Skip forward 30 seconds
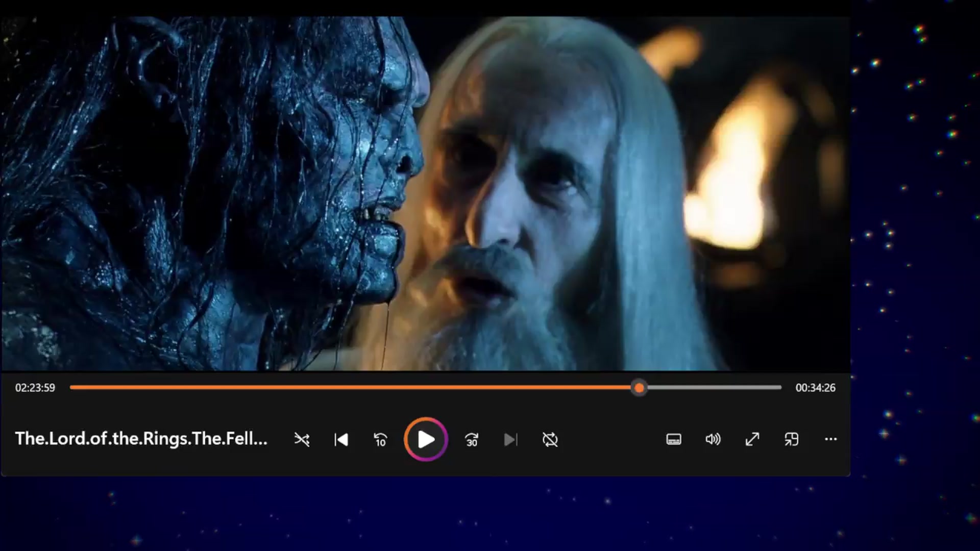This screenshot has width=980, height=551. click(x=472, y=439)
